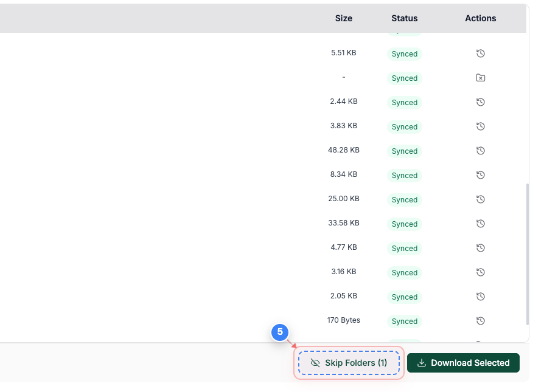Open version history for the 3.16 KB file
The width and height of the screenshot is (544, 392).
coord(480,272)
